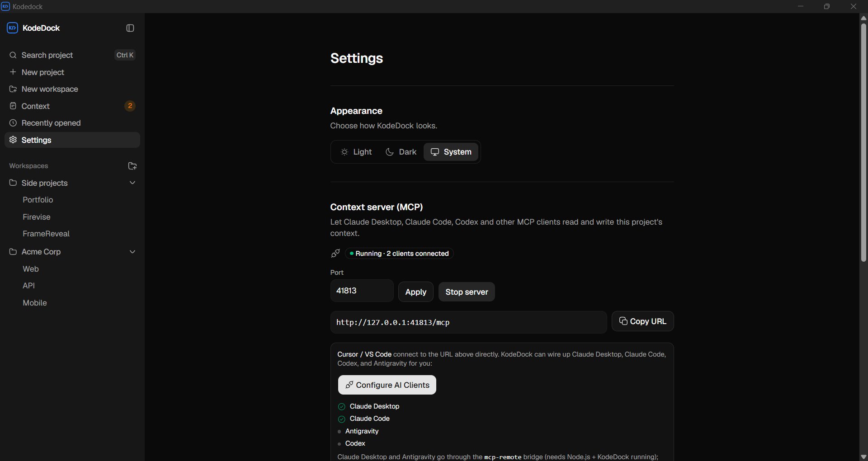This screenshot has width=868, height=461.
Task: Click the Settings page title
Action: tap(357, 58)
